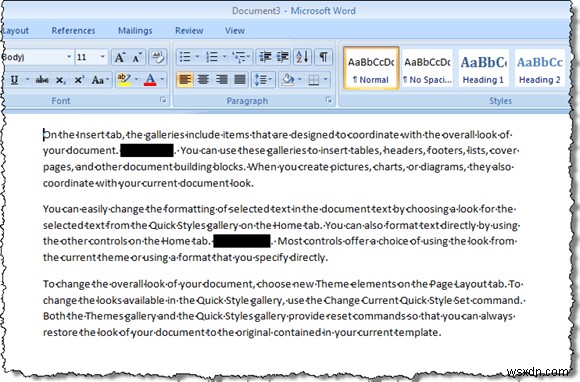Align text left
Screen dimensions: 580x382
click(x=185, y=80)
